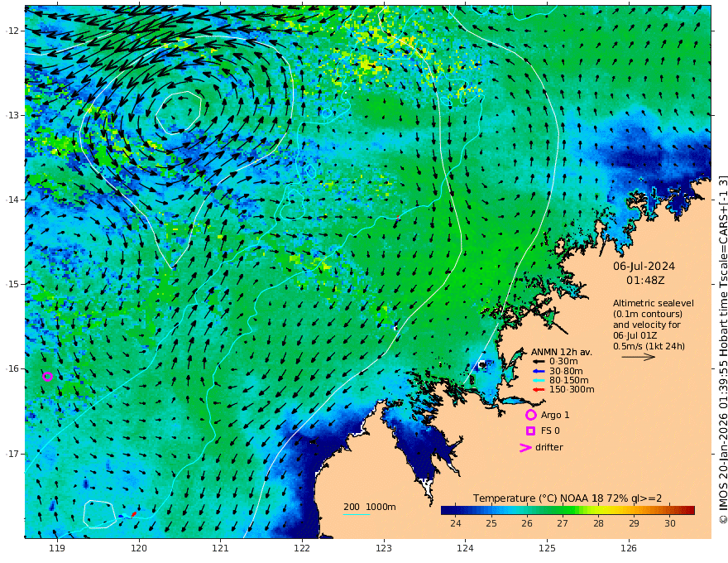Image resolution: width=728 pixels, height=563 pixels.
Task: Click the small closed white contour near 119.5E
Action: [x=99, y=514]
